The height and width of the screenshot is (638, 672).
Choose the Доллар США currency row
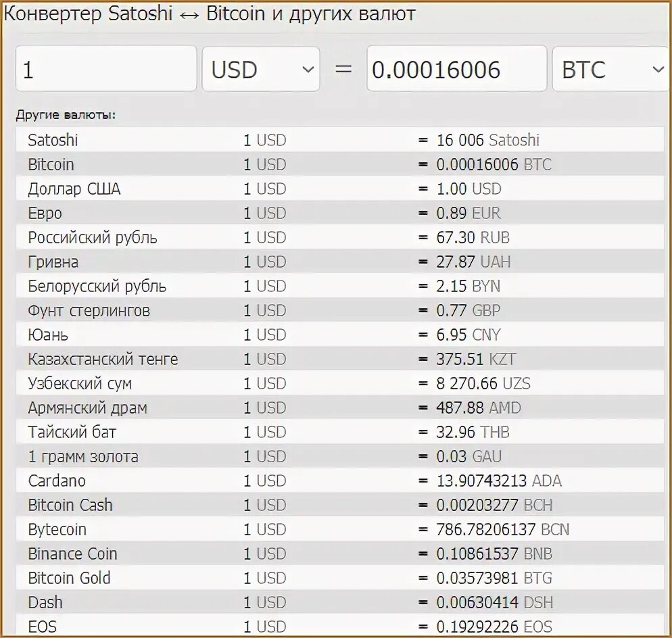(x=340, y=189)
